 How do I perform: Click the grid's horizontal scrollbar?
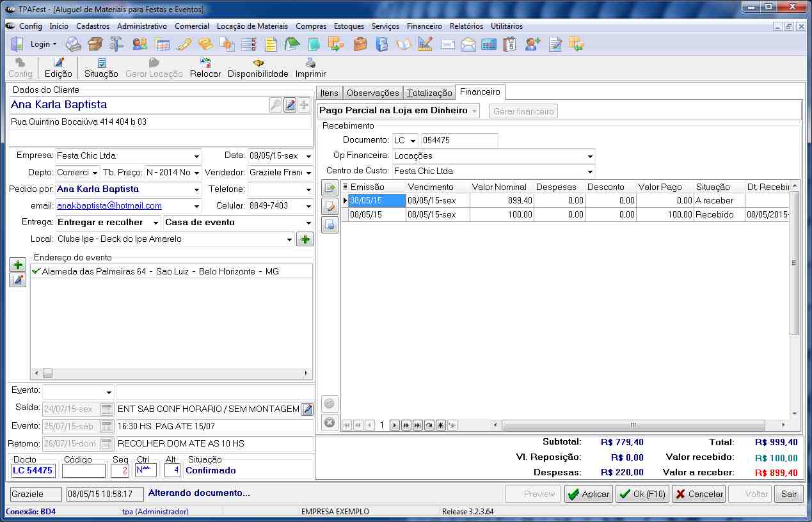click(x=632, y=425)
